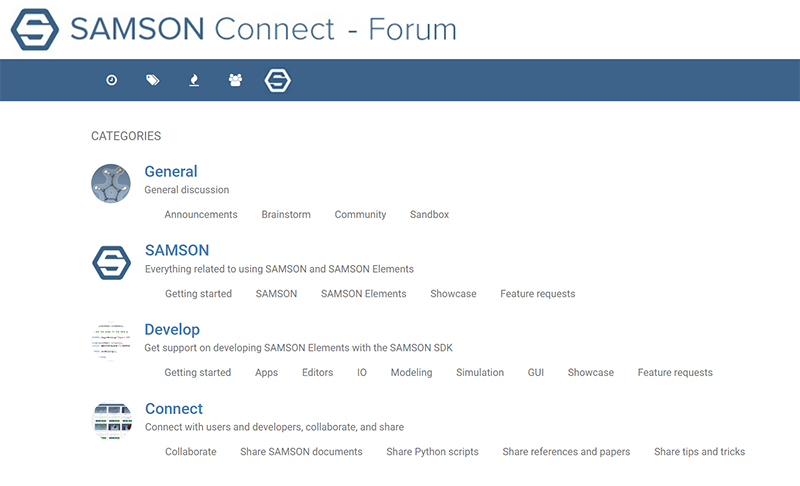
Task: Open the Connect category heading
Action: point(173,408)
